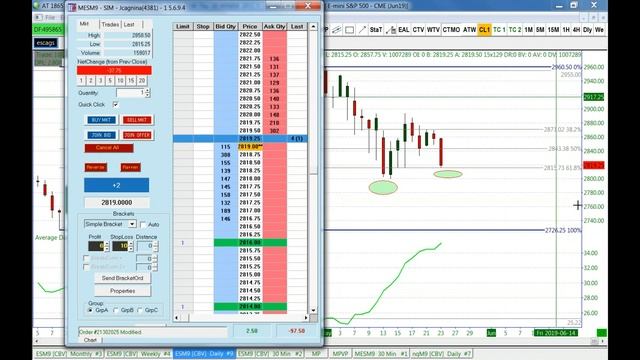
Task: Toggle the Auto bracket checkbox
Action: [143, 224]
